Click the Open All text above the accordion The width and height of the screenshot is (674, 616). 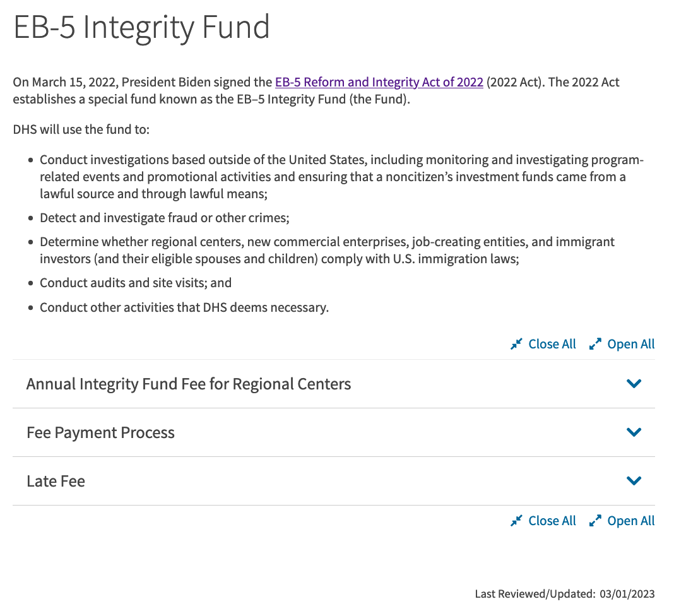pyautogui.click(x=631, y=344)
